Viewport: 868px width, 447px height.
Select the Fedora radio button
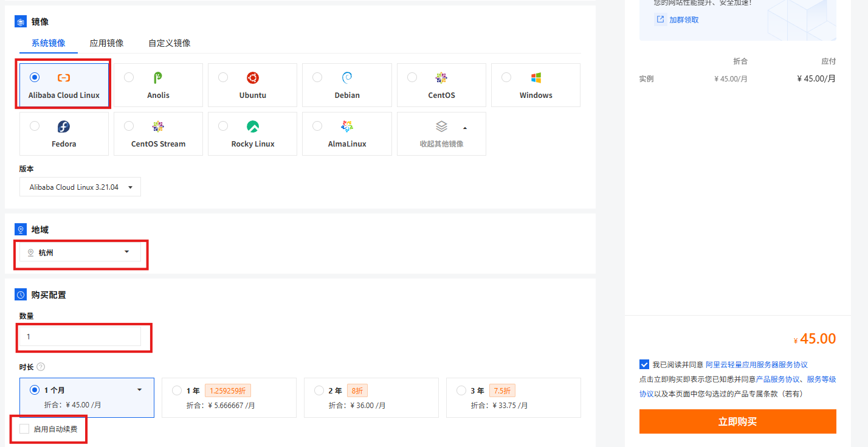coord(35,126)
